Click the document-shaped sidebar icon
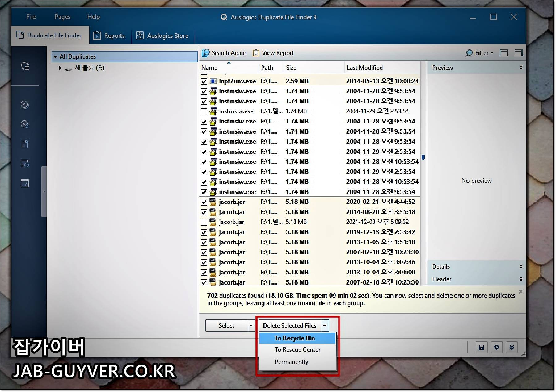 (x=25, y=144)
